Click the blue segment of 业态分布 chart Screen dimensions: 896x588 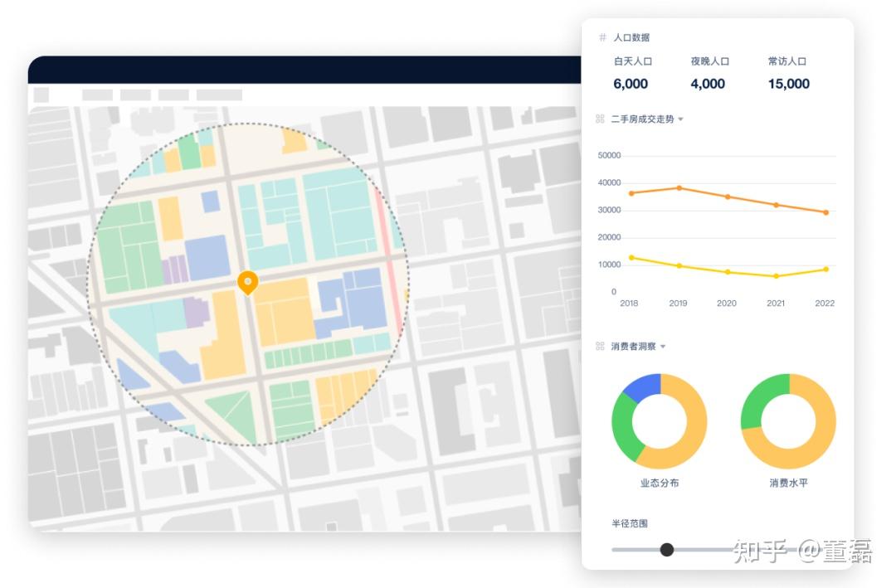point(643,384)
